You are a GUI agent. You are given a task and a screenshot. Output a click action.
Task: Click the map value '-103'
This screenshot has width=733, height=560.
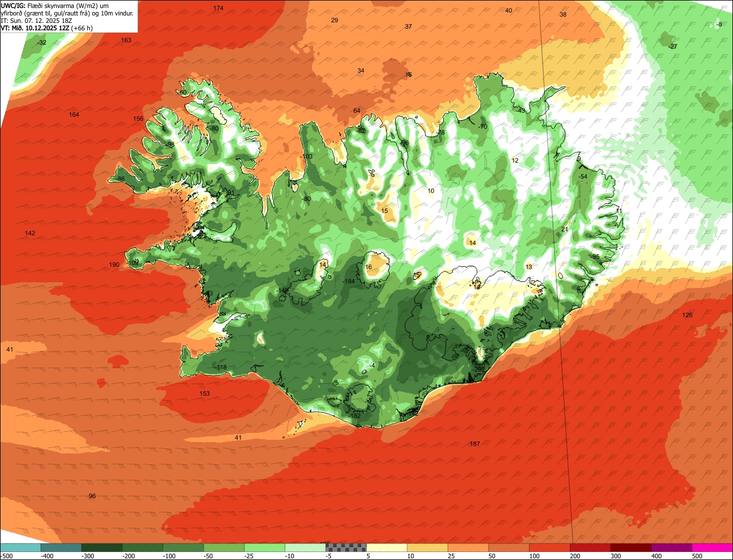(x=307, y=156)
